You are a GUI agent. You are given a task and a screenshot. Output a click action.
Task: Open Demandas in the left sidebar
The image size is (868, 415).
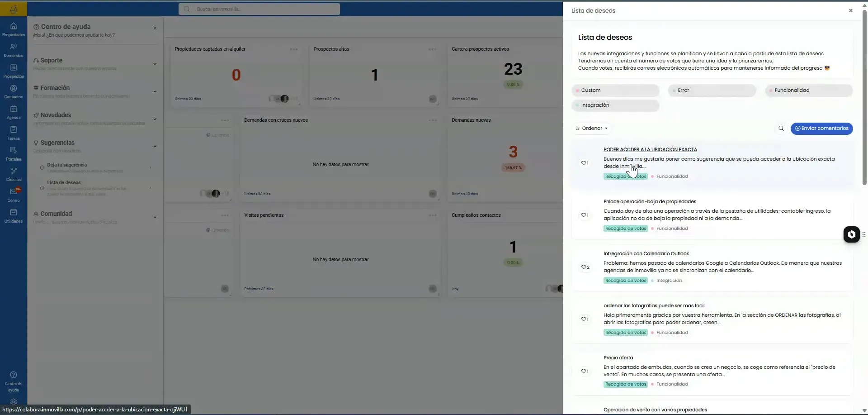tap(14, 50)
